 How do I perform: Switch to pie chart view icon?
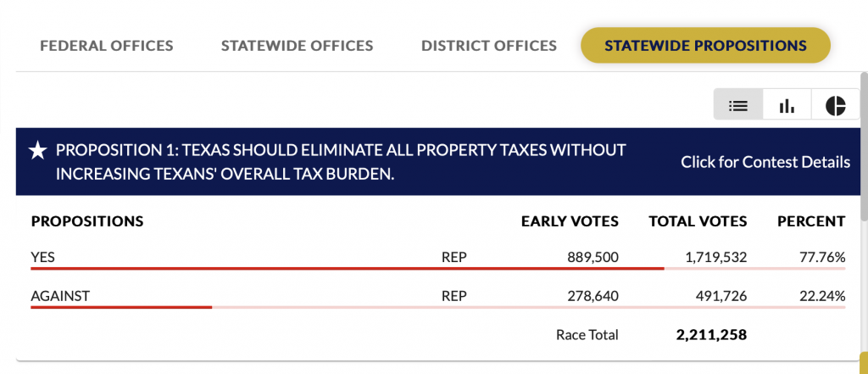coord(835,104)
